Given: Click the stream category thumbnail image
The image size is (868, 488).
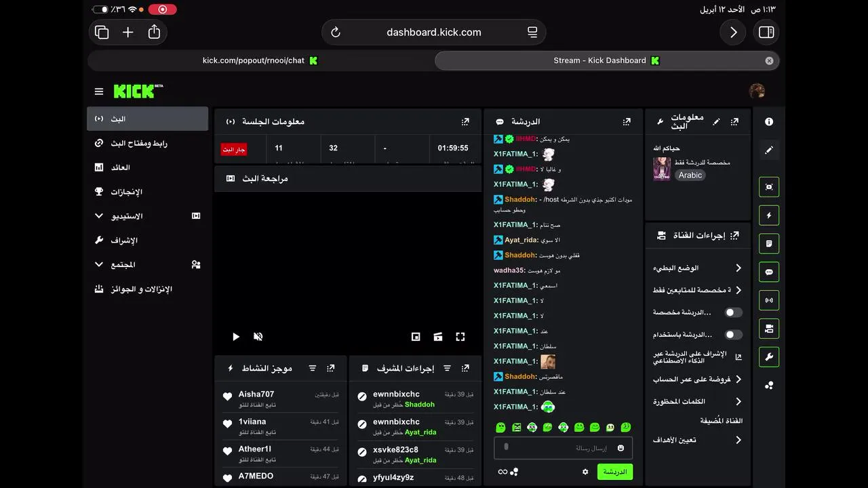Looking at the screenshot, I should [x=662, y=169].
